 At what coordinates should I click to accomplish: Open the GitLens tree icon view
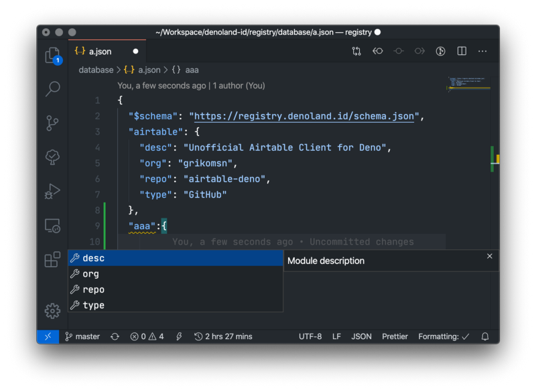coord(52,157)
